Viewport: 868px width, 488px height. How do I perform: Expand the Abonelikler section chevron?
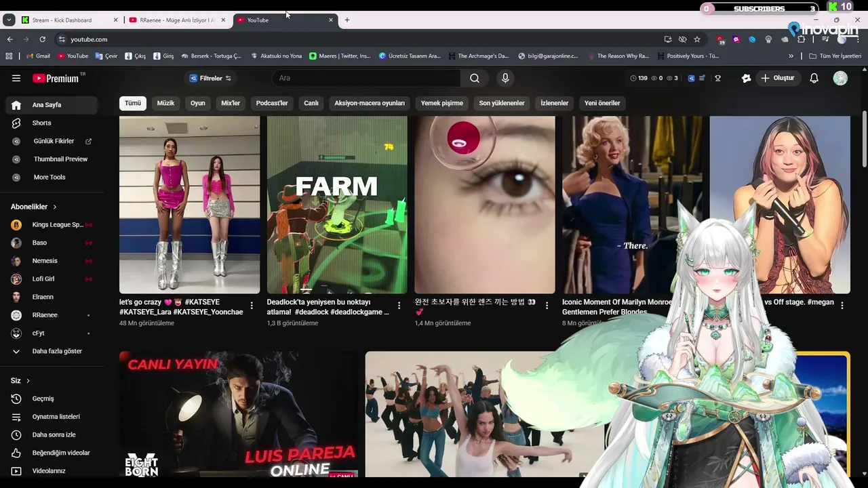coord(55,207)
